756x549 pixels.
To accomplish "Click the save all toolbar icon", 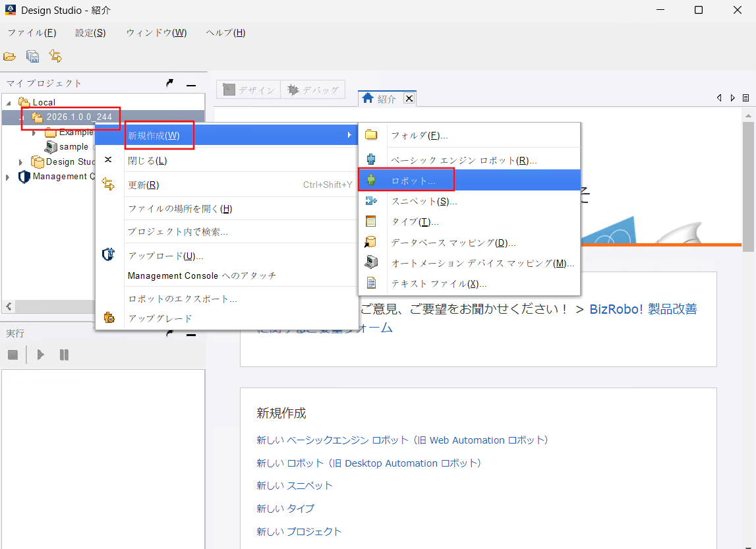I will click(x=32, y=57).
